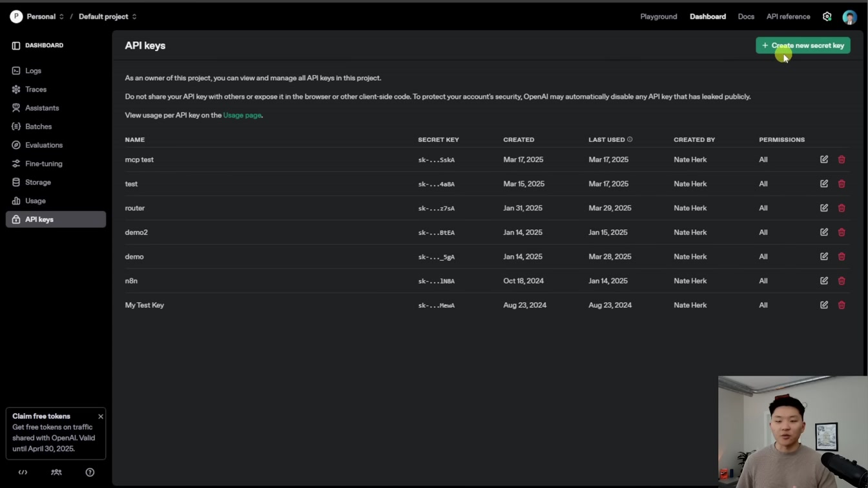Click the Claim free tokens heading

[41, 416]
